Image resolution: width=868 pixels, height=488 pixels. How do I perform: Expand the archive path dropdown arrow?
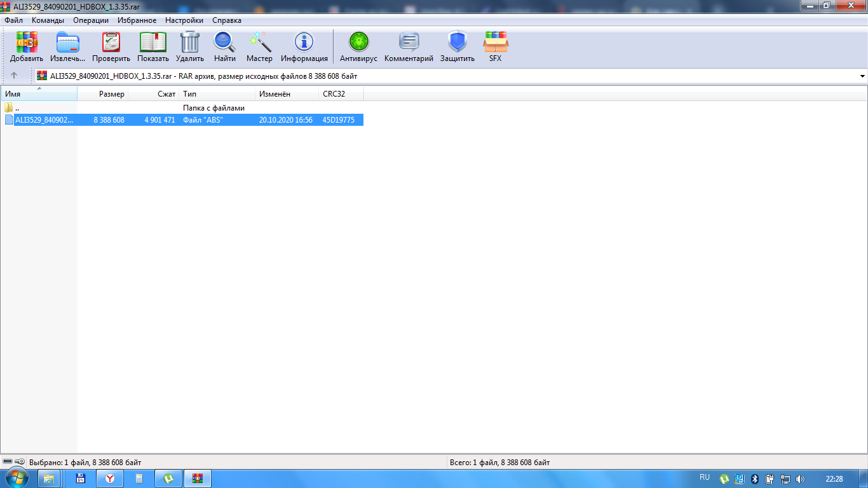pyautogui.click(x=862, y=76)
